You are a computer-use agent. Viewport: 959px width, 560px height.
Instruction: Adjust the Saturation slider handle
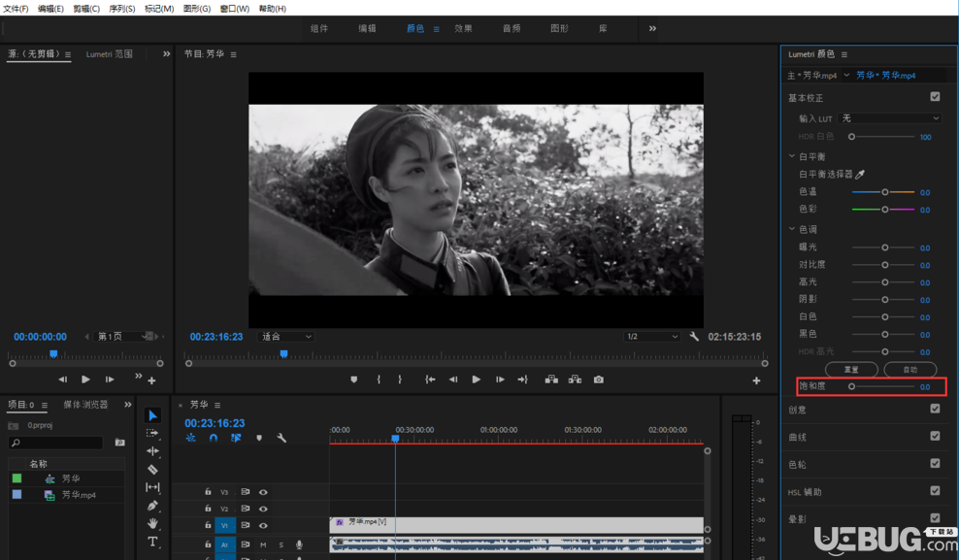coord(851,386)
